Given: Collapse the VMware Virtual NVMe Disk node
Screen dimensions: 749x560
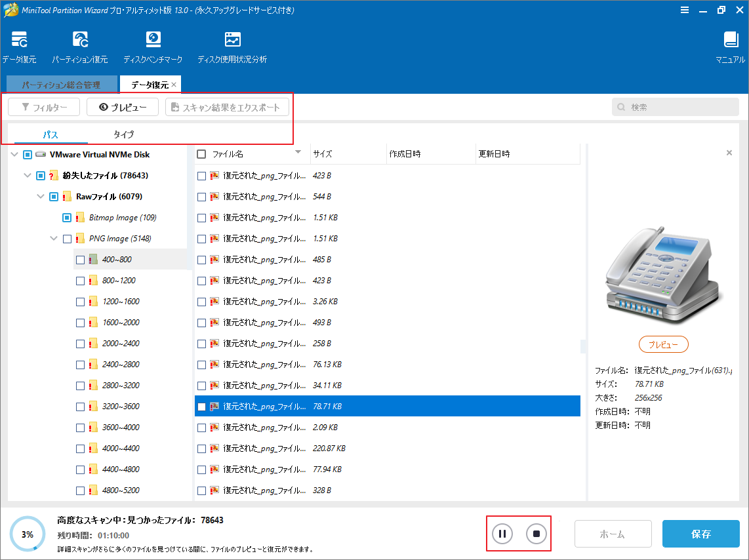Looking at the screenshot, I should click(x=14, y=154).
